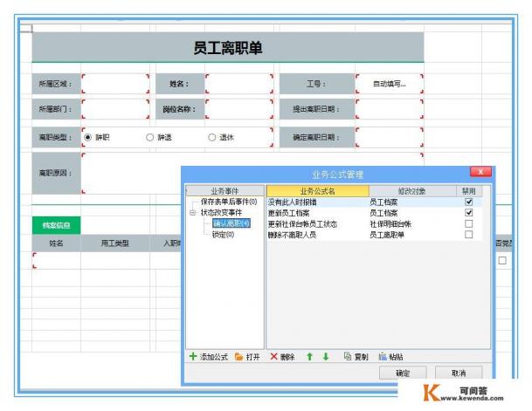Move formula up with green up arrow
This screenshot has height=411, width=532.
(x=309, y=356)
